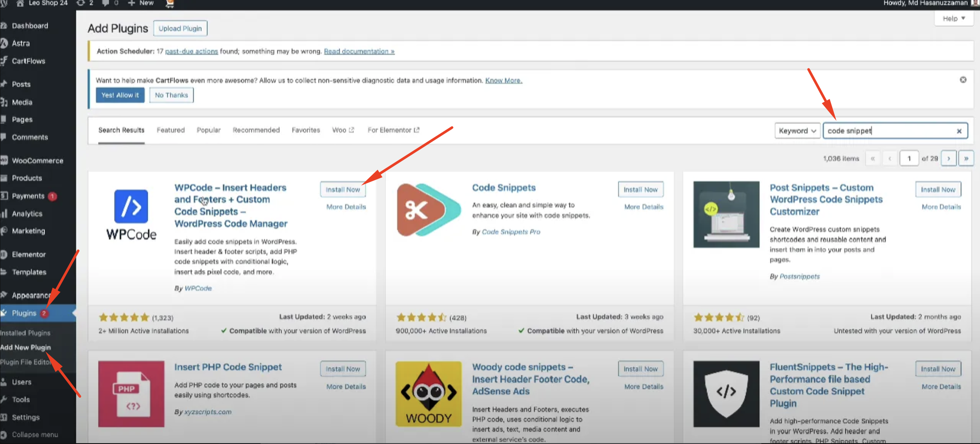Open the WooCommerce sidebar menu

pyautogui.click(x=37, y=160)
